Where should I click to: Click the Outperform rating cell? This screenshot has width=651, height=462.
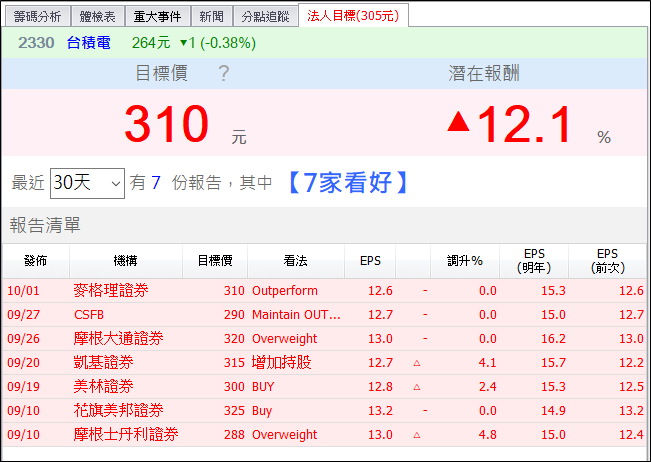(x=285, y=291)
